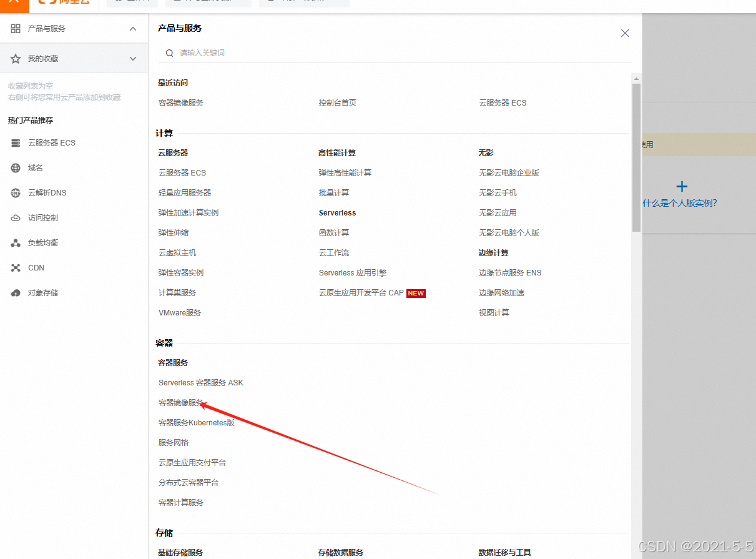Click the 对象存储 cloud icon

click(16, 293)
